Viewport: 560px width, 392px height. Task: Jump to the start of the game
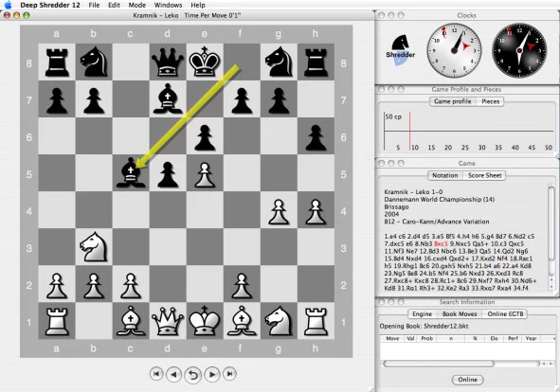click(156, 374)
